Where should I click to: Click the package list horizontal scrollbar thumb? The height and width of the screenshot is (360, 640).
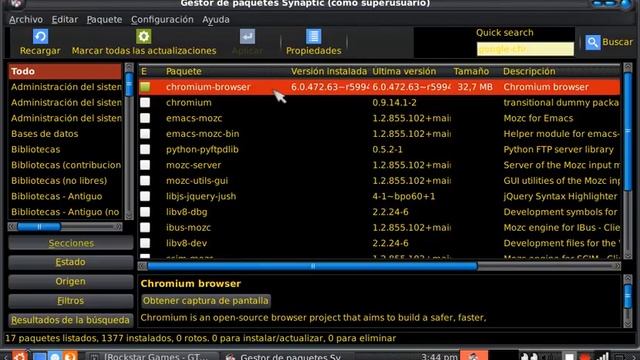coord(312,267)
